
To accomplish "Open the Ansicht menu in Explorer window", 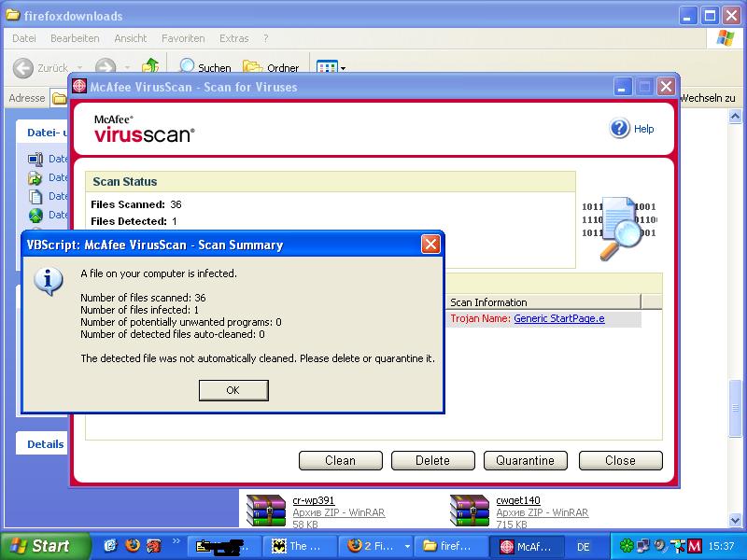I will coord(131,38).
